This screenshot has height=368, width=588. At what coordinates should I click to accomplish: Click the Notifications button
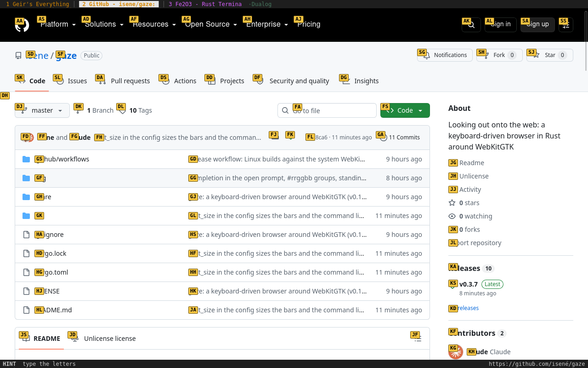(445, 55)
